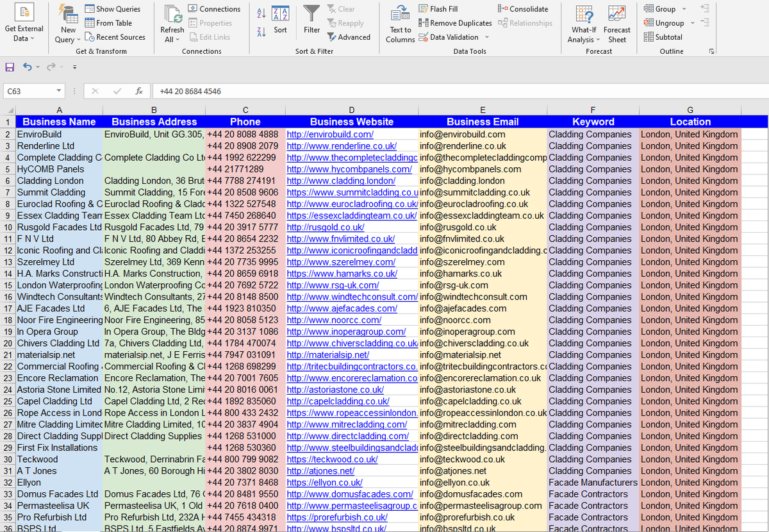769x532 pixels.
Task: Select phone +44 20 8148 8500
Action: click(245, 297)
